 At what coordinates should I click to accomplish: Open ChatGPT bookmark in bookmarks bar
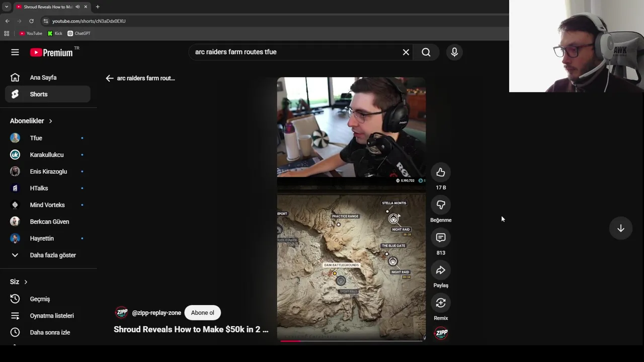[79, 34]
